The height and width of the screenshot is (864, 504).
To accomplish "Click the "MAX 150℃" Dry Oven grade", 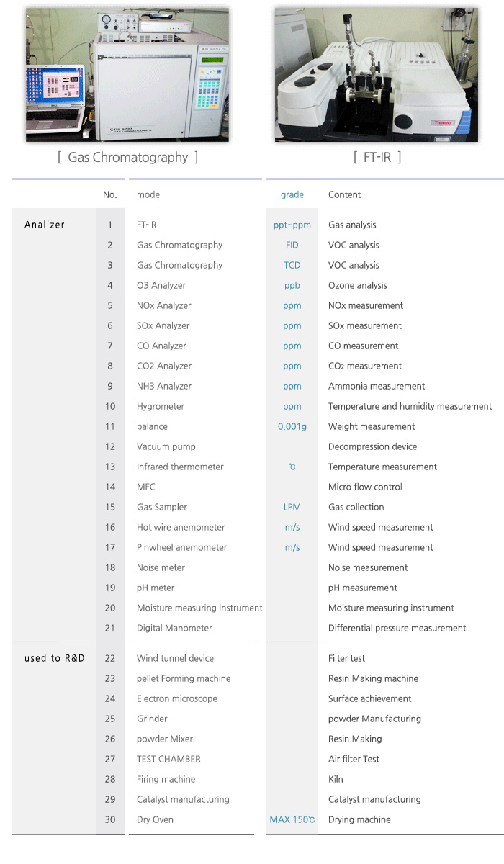I will pyautogui.click(x=292, y=819).
